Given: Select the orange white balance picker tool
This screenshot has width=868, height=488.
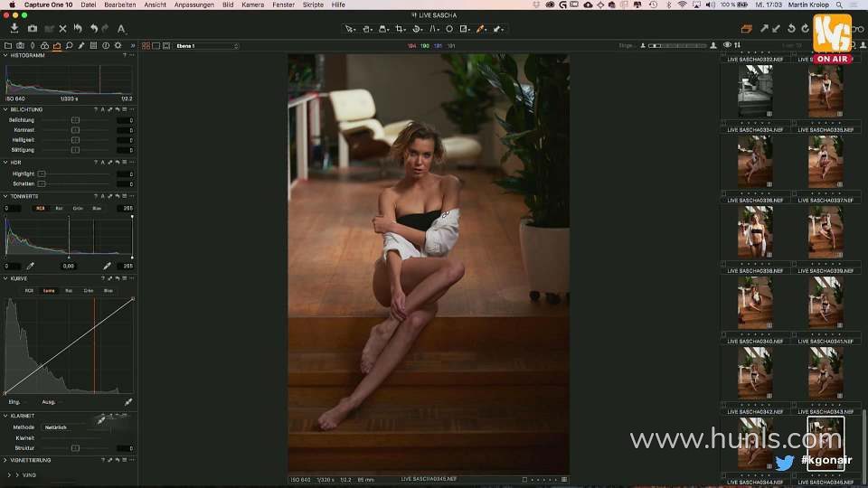Looking at the screenshot, I should pyautogui.click(x=481, y=29).
